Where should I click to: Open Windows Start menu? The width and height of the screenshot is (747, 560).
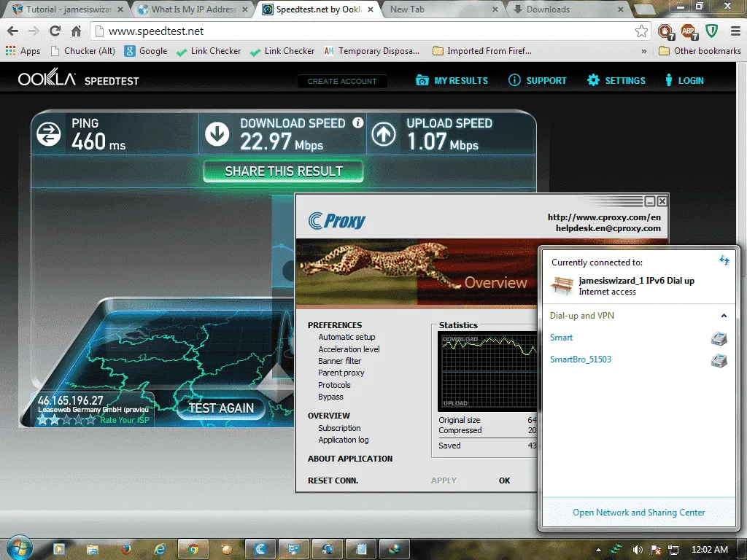(18, 548)
